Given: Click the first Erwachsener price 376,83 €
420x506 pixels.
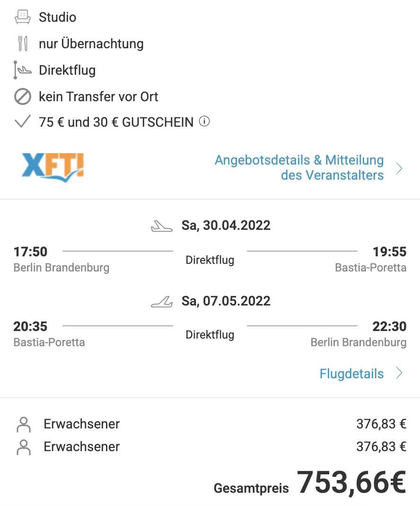Looking at the screenshot, I should [x=381, y=424].
